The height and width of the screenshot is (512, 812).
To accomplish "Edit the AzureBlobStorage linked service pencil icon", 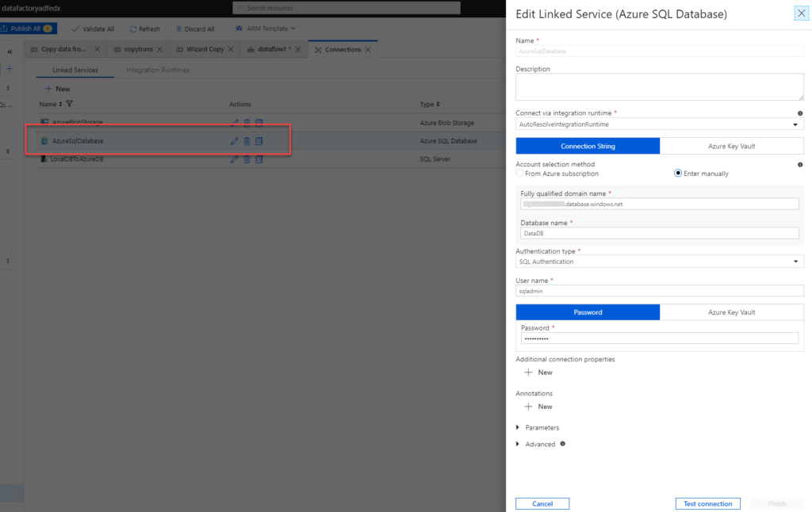I will point(234,123).
